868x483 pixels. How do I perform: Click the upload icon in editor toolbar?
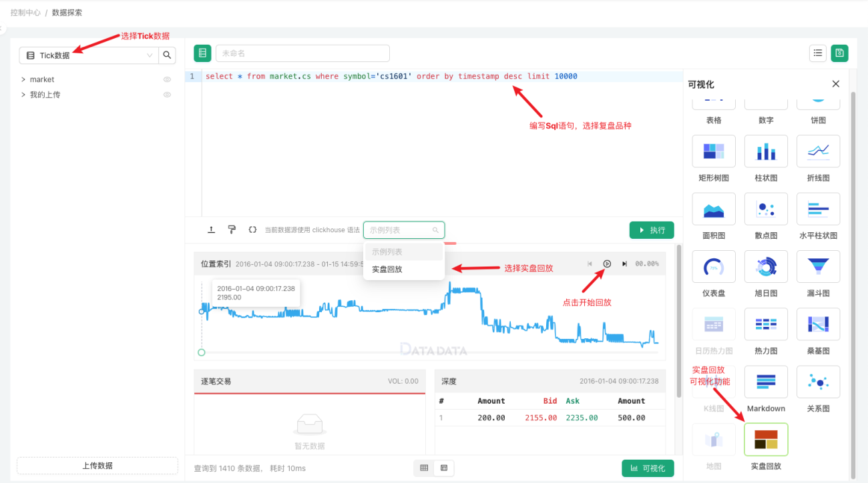[212, 229]
